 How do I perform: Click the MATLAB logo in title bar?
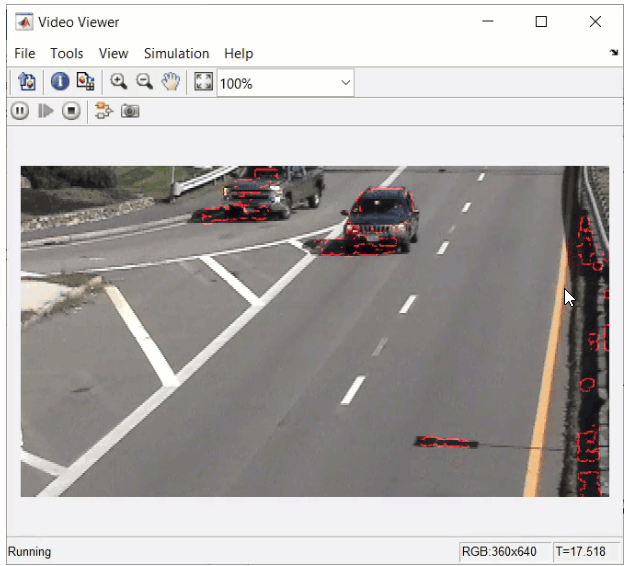tap(24, 22)
